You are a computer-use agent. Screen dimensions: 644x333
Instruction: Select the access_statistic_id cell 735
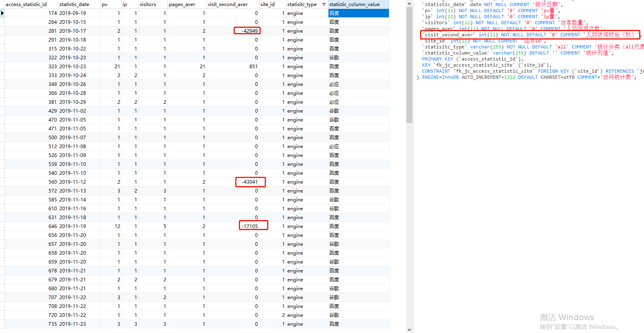coord(52,324)
